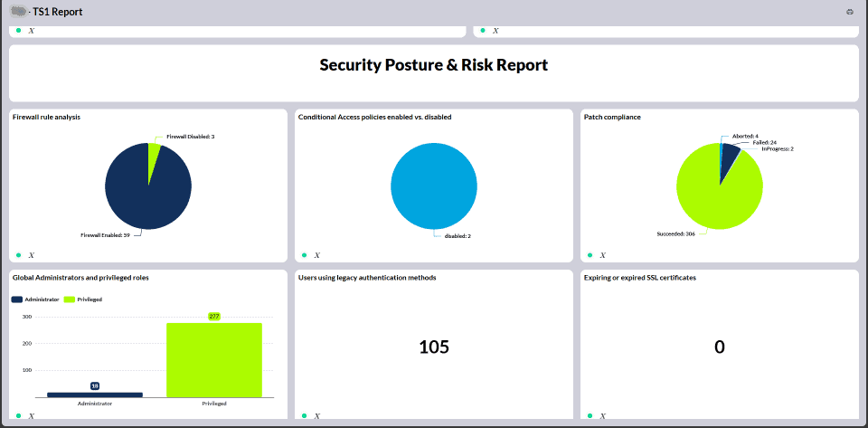Click green status dot in Conditional Access panel
The height and width of the screenshot is (428, 868).
[304, 255]
